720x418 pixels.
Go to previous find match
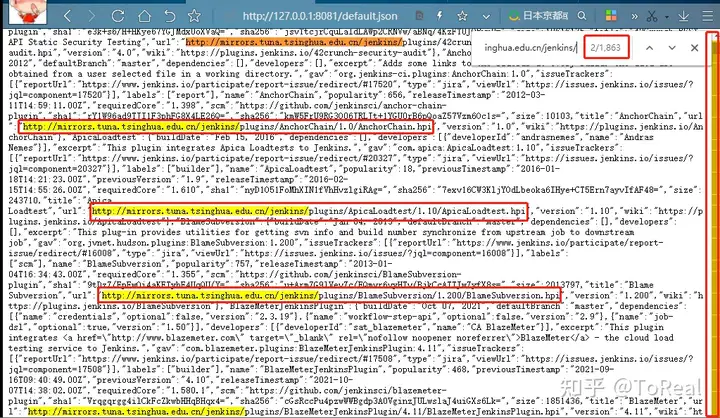click(649, 47)
